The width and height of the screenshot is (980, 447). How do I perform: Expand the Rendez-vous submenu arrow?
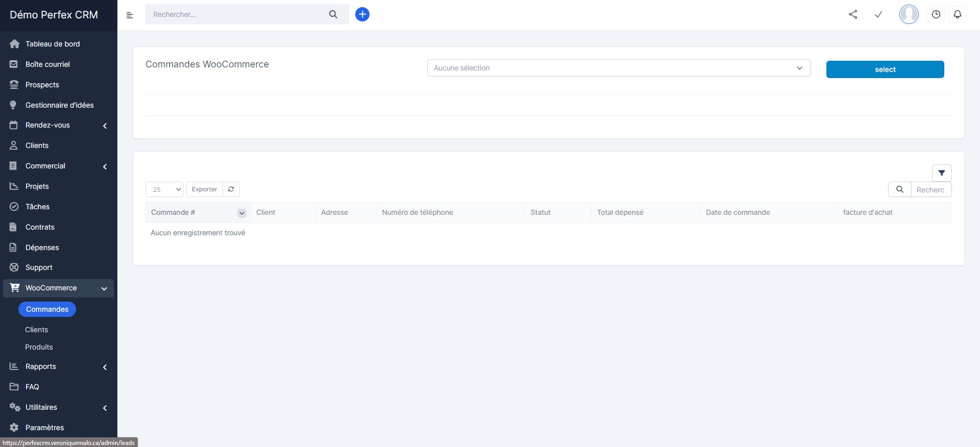105,126
